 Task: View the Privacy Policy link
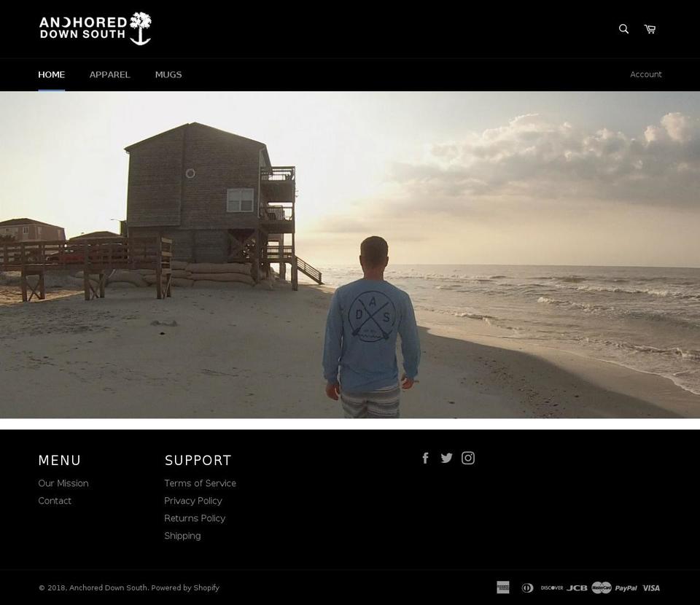(x=192, y=501)
